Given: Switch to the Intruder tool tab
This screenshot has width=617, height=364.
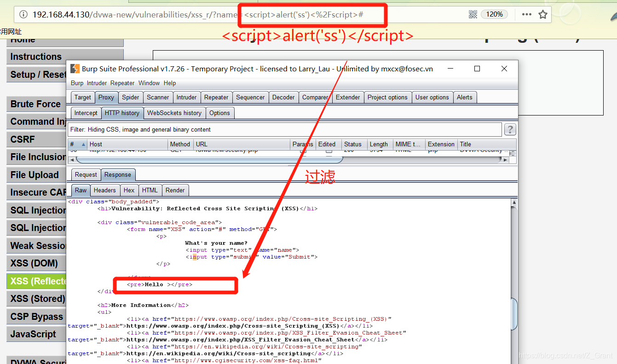Looking at the screenshot, I should coord(187,97).
